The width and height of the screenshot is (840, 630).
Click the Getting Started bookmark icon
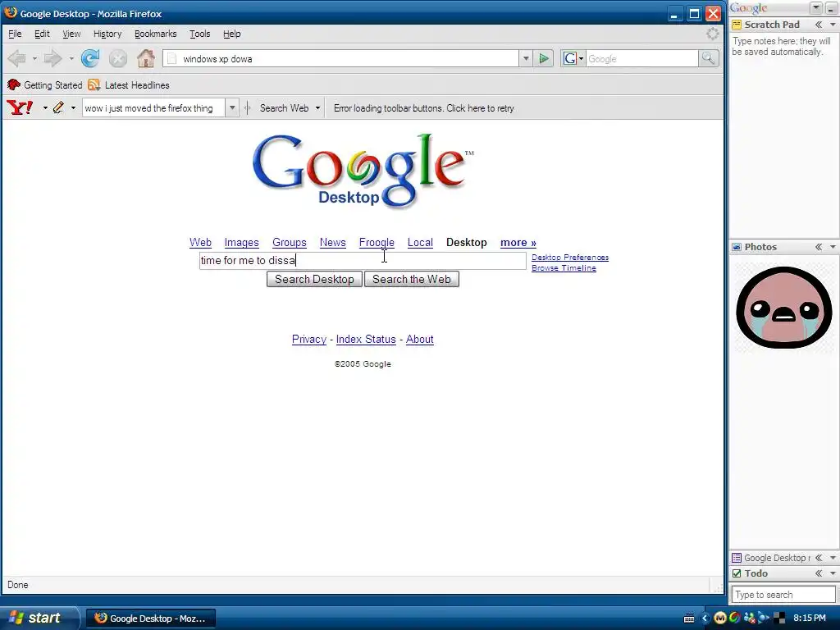[14, 84]
